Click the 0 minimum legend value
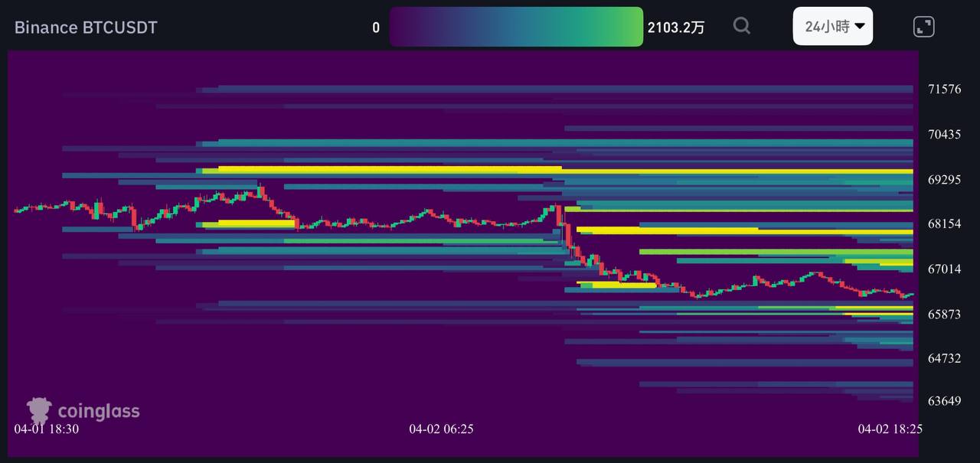The image size is (980, 463). 376,28
